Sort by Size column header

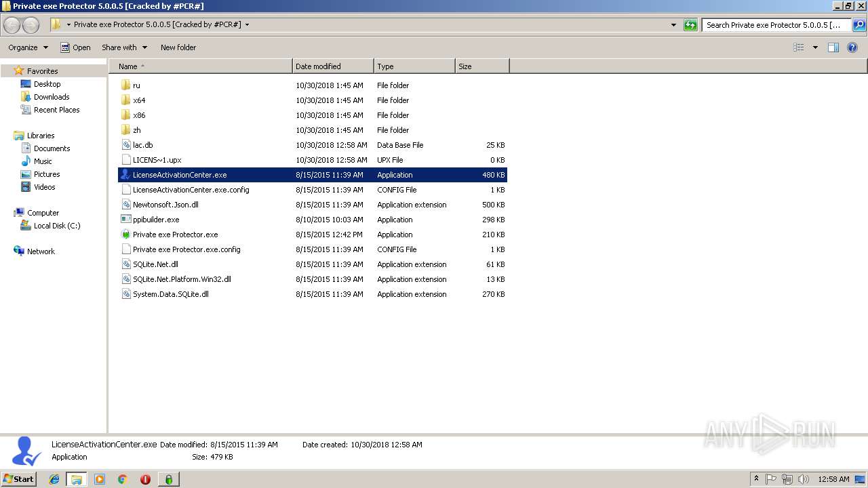tap(482, 66)
